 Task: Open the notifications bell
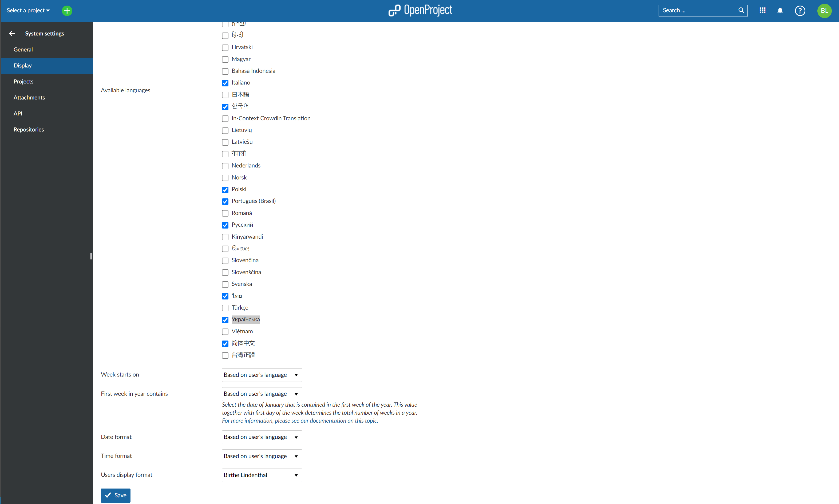point(780,10)
